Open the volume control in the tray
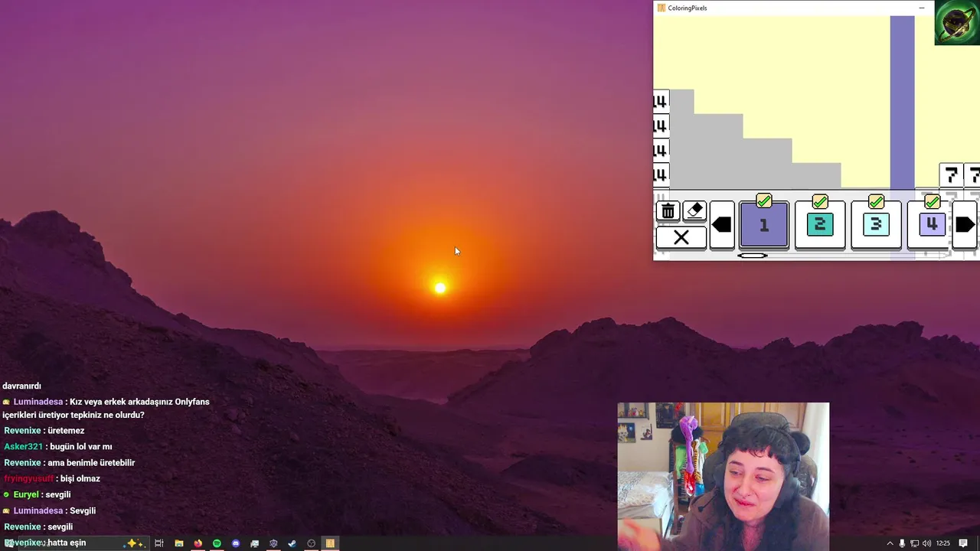The image size is (980, 551). [926, 543]
